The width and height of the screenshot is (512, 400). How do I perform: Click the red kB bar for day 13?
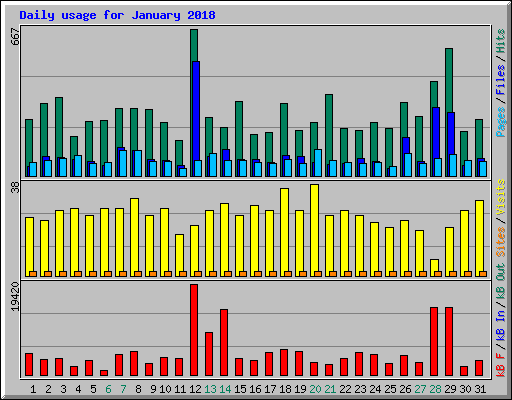point(209,354)
